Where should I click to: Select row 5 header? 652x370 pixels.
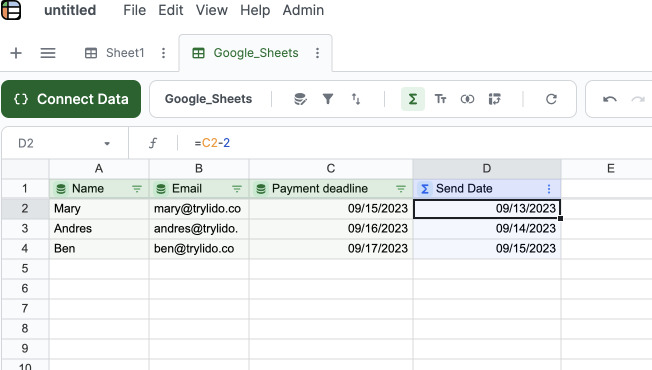tap(25, 269)
